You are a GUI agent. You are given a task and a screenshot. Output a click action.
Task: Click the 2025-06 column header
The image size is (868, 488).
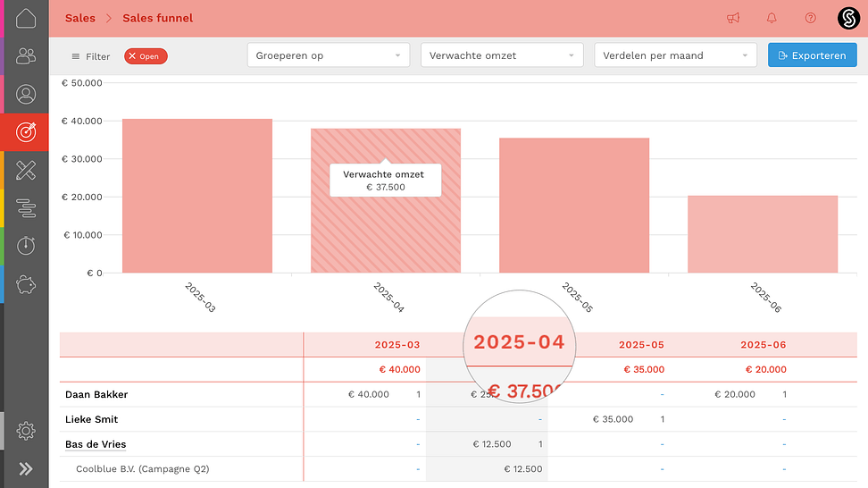pyautogui.click(x=764, y=344)
